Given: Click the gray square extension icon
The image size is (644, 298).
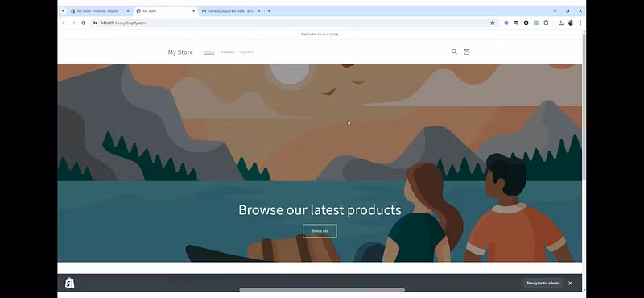Looking at the screenshot, I should 536,23.
